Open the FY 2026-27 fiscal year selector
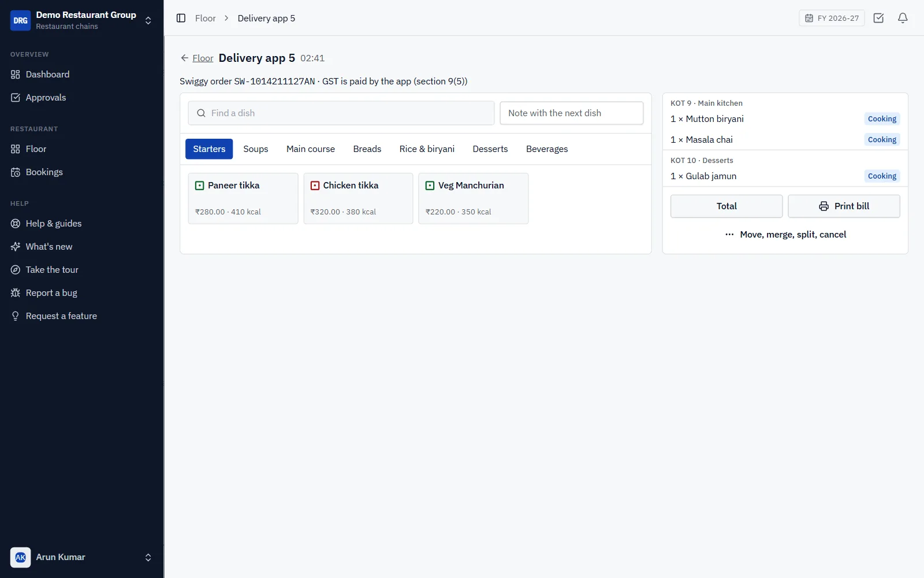924x578 pixels. [832, 18]
